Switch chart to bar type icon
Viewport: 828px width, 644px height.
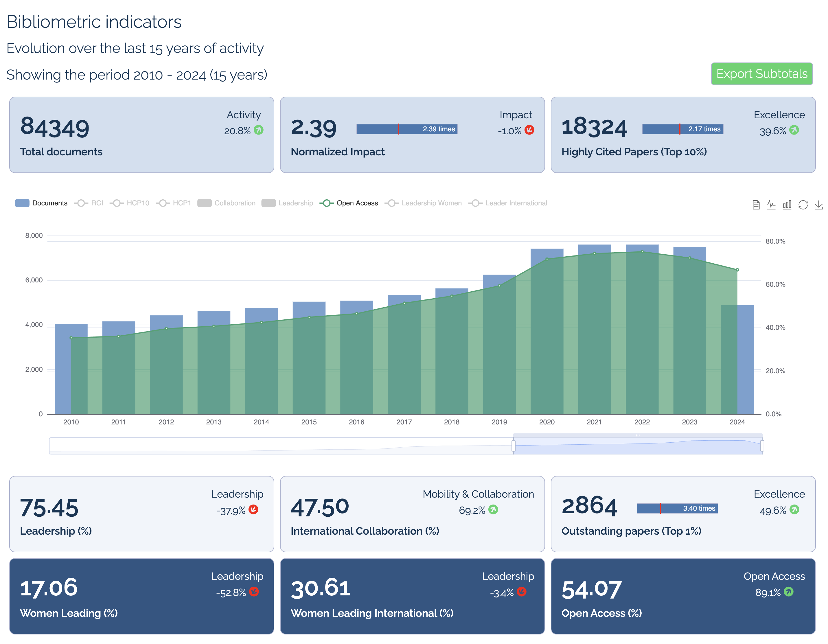787,205
